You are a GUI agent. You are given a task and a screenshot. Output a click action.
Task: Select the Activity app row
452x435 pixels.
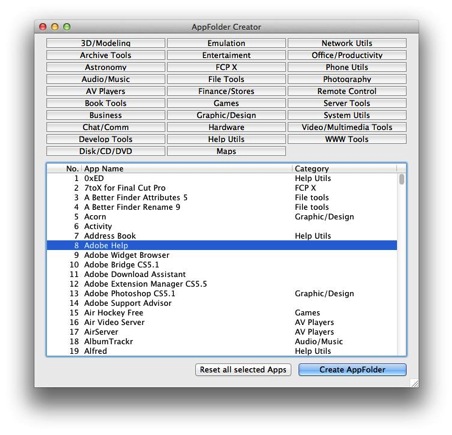pos(222,226)
